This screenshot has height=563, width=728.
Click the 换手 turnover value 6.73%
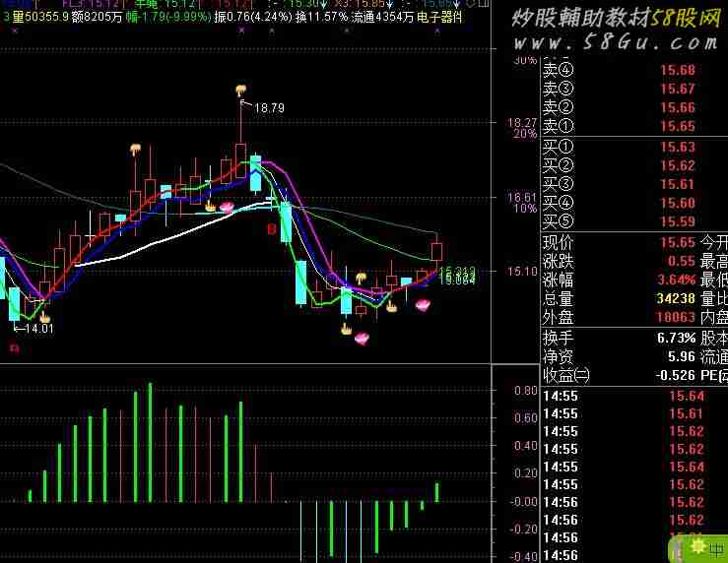[x=677, y=338]
